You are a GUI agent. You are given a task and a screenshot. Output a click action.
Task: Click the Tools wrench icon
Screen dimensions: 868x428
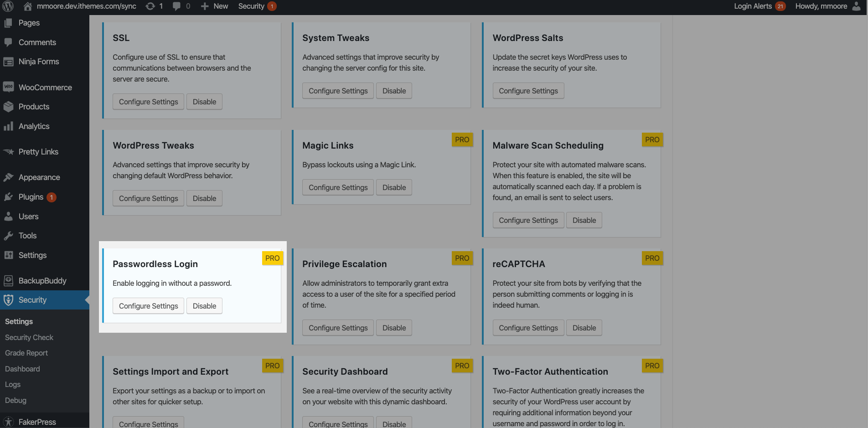[8, 236]
